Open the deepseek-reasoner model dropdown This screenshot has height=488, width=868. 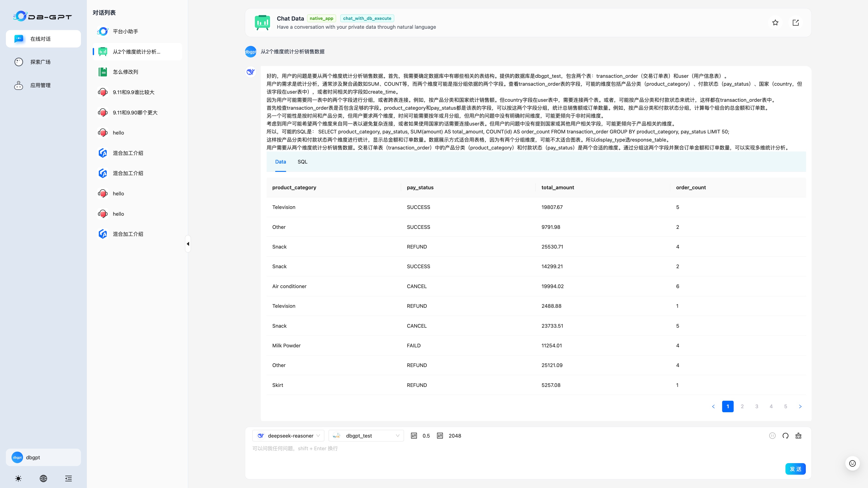point(288,436)
